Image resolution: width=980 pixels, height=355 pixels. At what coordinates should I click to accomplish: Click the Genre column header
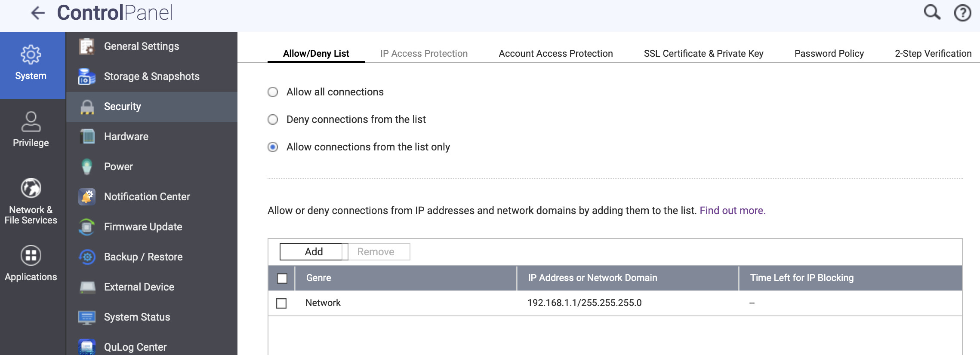tap(319, 278)
